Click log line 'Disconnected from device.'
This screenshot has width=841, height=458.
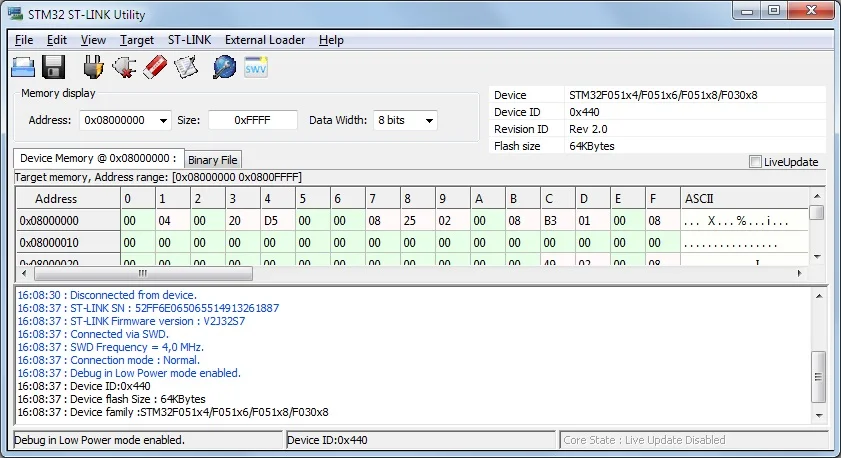(x=107, y=295)
